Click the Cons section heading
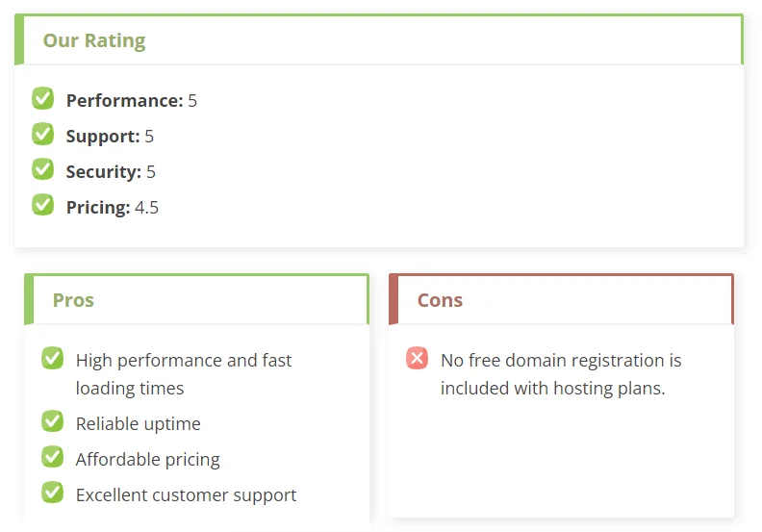This screenshot has height=532, width=762. click(x=440, y=300)
